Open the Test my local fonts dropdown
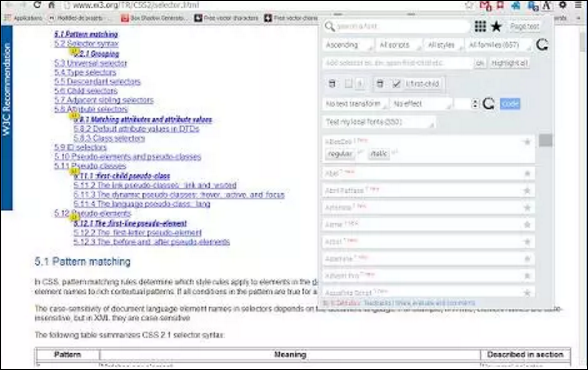The height and width of the screenshot is (370, 588). tap(379, 122)
